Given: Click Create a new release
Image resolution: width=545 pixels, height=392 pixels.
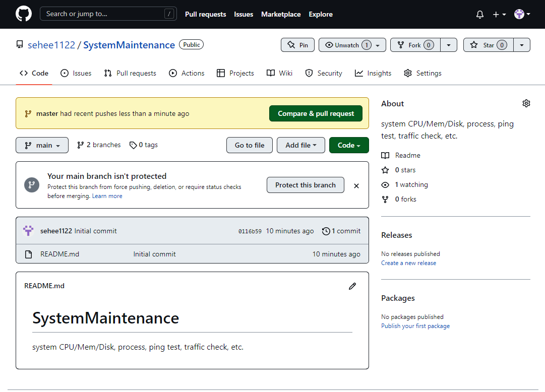Looking at the screenshot, I should tap(408, 263).
